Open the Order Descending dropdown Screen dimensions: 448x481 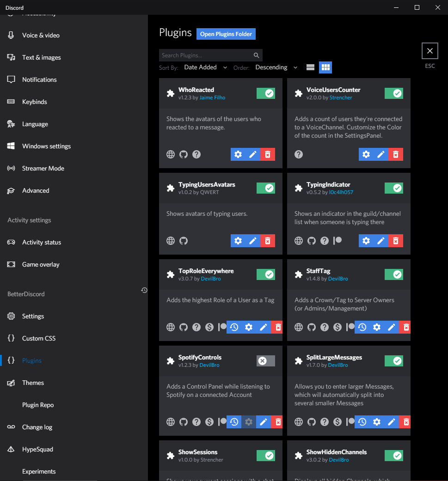coord(276,67)
